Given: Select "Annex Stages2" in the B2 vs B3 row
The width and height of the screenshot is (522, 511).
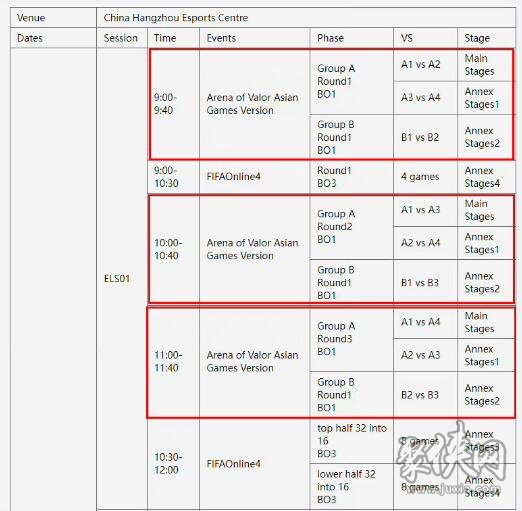Looking at the screenshot, I should [485, 395].
